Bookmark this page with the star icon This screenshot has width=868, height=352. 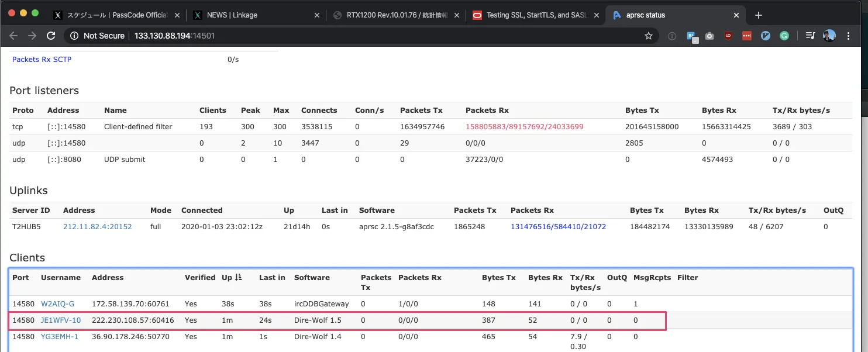pyautogui.click(x=648, y=36)
